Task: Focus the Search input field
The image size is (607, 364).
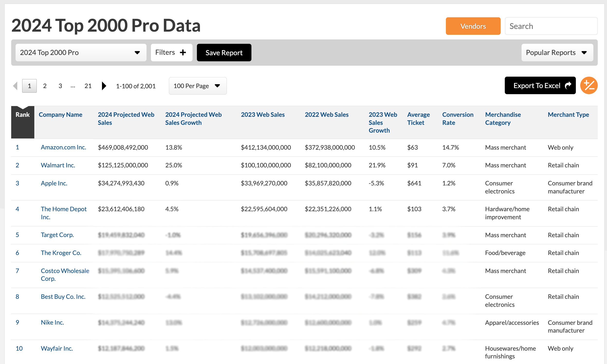Action: pos(551,26)
